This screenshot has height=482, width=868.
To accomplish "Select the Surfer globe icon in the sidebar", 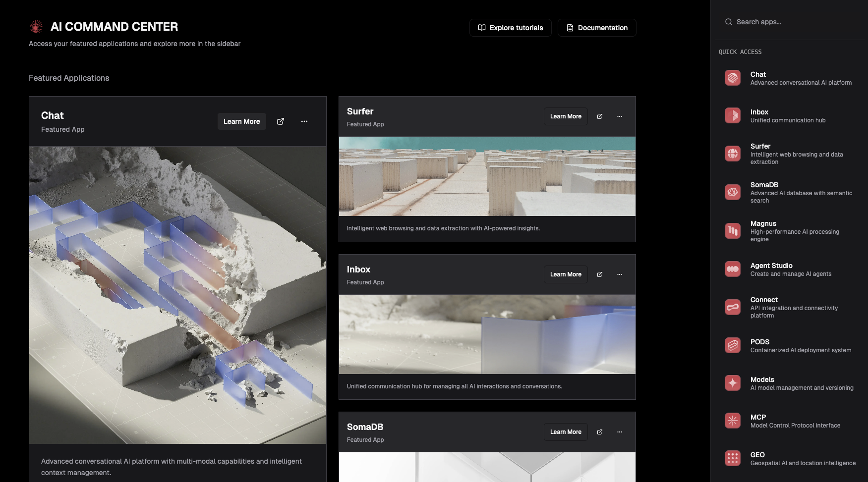I will click(x=732, y=154).
